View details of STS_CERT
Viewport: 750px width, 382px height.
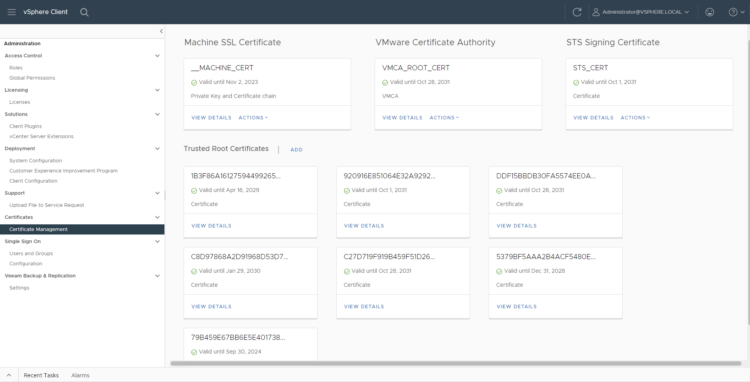(593, 118)
